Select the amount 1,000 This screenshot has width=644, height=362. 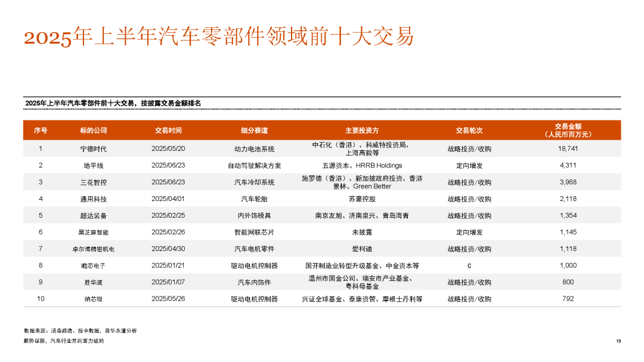(x=568, y=265)
